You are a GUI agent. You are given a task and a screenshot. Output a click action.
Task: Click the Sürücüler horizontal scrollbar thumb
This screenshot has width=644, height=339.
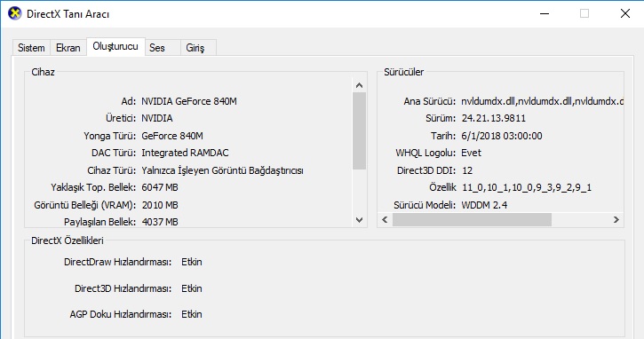pos(472,219)
